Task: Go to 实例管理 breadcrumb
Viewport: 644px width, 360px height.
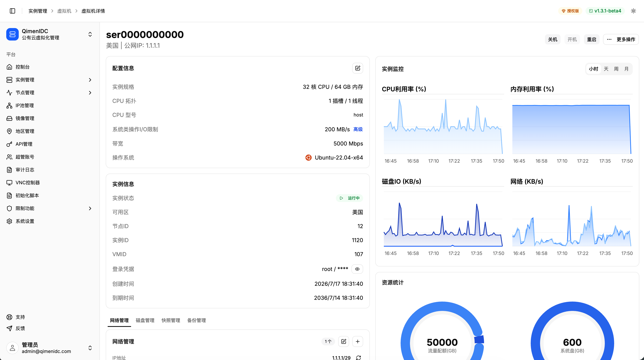Action: point(38,11)
